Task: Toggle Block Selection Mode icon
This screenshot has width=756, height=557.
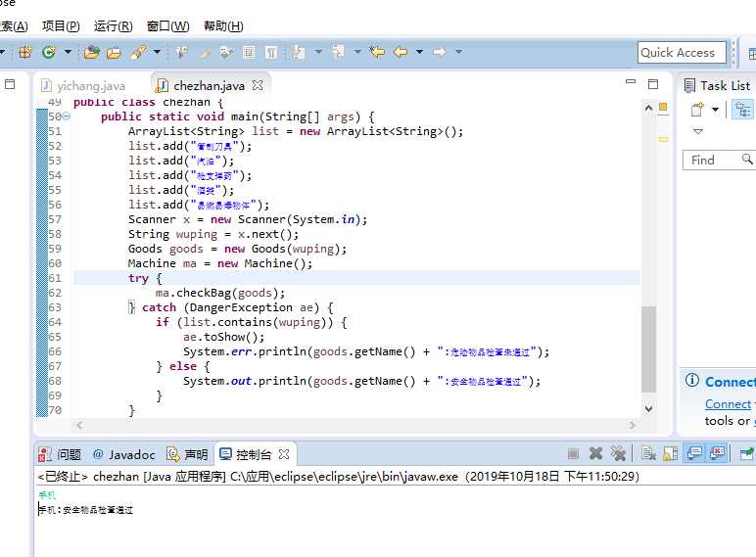Action: [249, 52]
